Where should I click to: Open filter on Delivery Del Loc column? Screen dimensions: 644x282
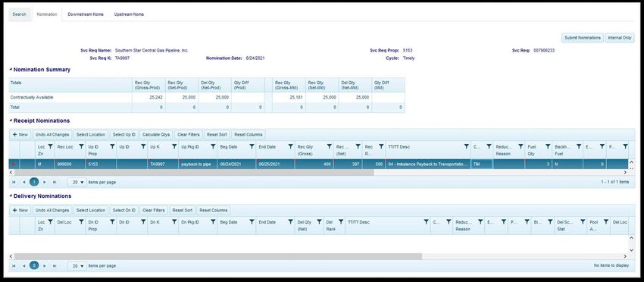point(81,221)
